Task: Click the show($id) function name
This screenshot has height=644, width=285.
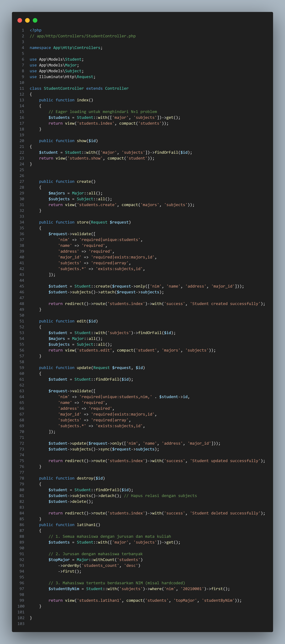Action: [82, 141]
